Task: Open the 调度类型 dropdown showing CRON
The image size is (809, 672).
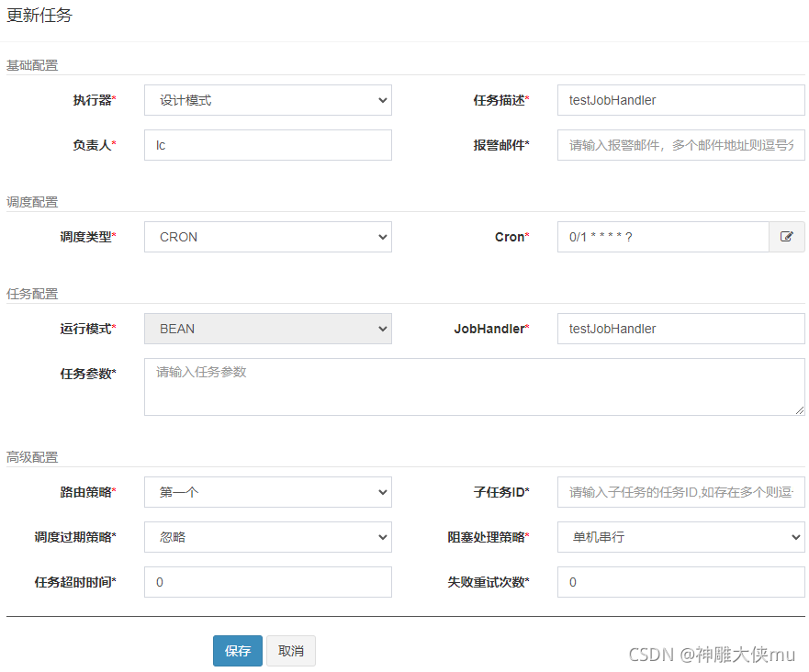Action: pyautogui.click(x=268, y=237)
